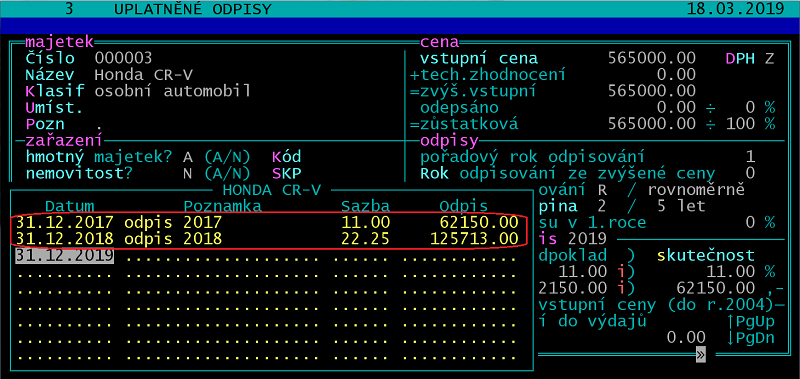Screen dimensions: 800x379
Task: Click the odepsáno label
Action: [x=459, y=108]
